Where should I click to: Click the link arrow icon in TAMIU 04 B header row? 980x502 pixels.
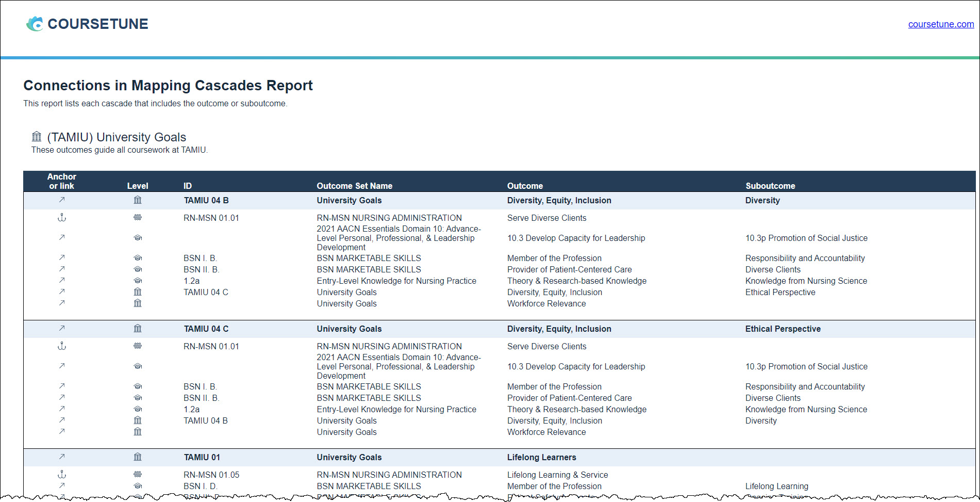62,200
